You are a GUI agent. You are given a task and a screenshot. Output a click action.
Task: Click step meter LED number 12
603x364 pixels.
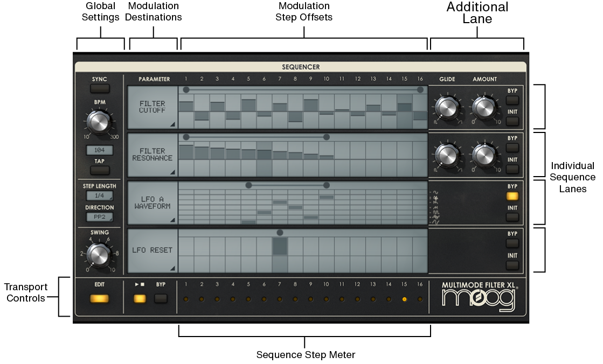[357, 299]
